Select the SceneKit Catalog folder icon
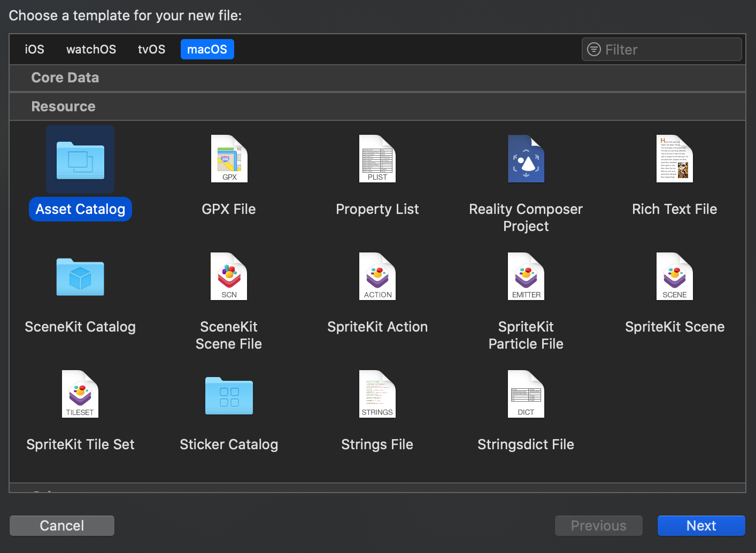Viewport: 756px width, 553px height. coord(80,277)
